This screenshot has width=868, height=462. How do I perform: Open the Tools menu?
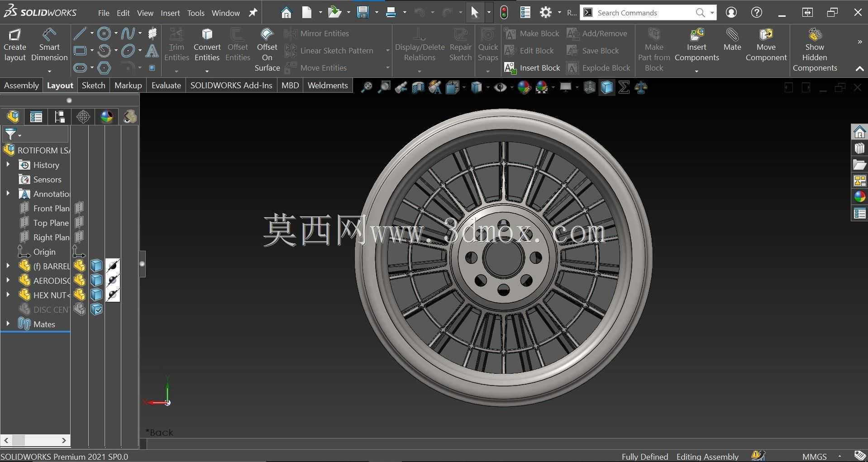196,13
